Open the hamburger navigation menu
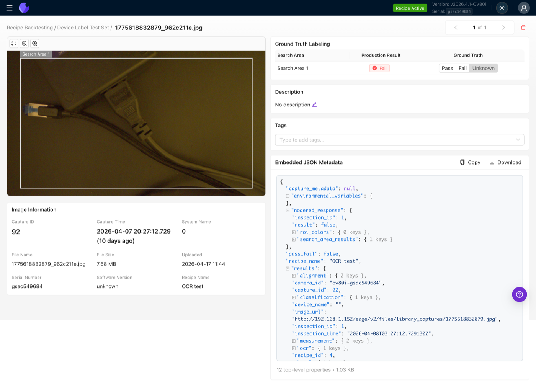Screen dimensions: 536x392 click(9, 8)
